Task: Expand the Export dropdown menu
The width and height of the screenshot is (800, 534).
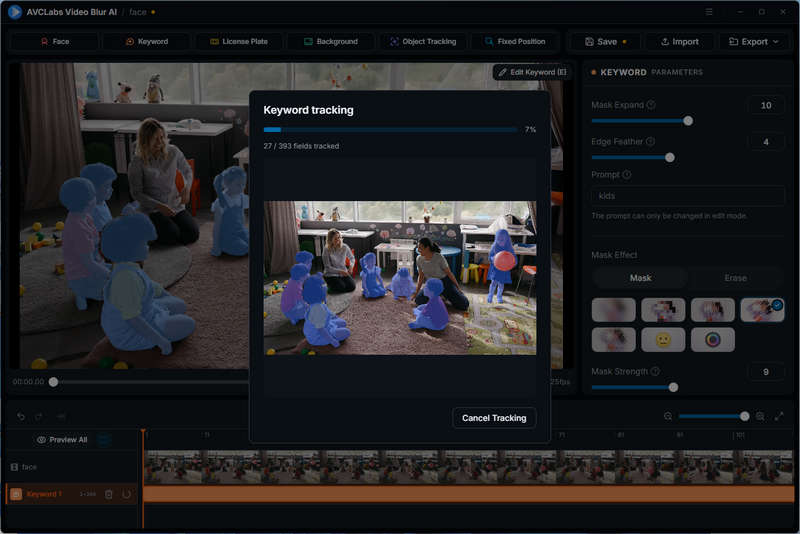Action: tap(754, 41)
